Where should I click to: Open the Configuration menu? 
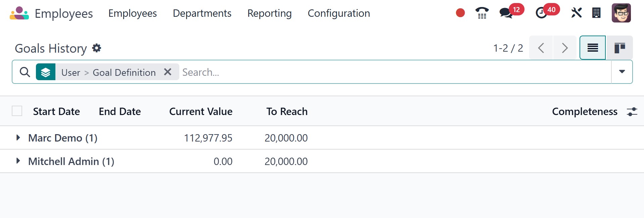click(339, 13)
